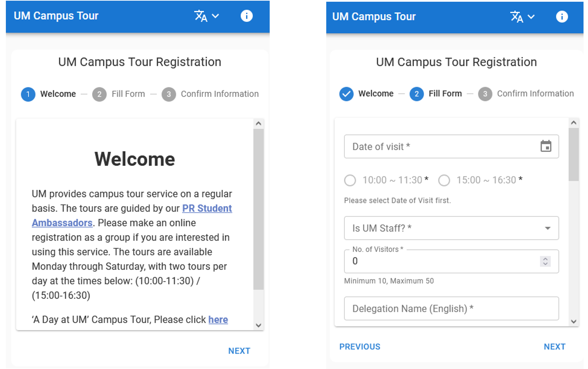Open the info icon on Welcome screen
Viewport: 588px width, 369px height.
[x=247, y=16]
